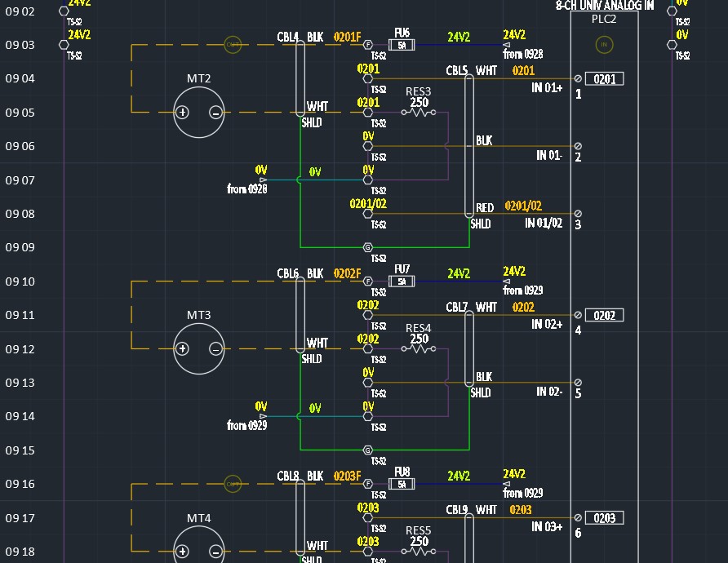
Task: Click the 0202 address box at IN 02+
Action: (x=605, y=314)
